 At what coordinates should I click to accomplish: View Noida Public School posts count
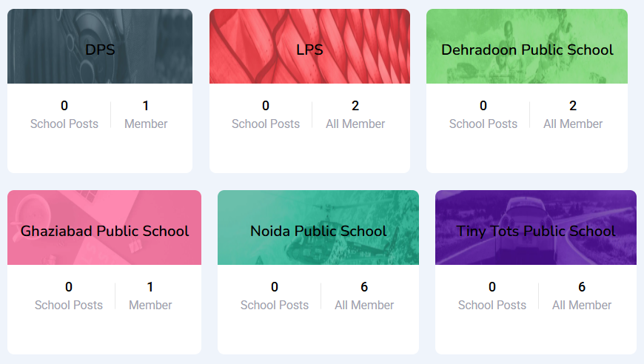tap(275, 296)
